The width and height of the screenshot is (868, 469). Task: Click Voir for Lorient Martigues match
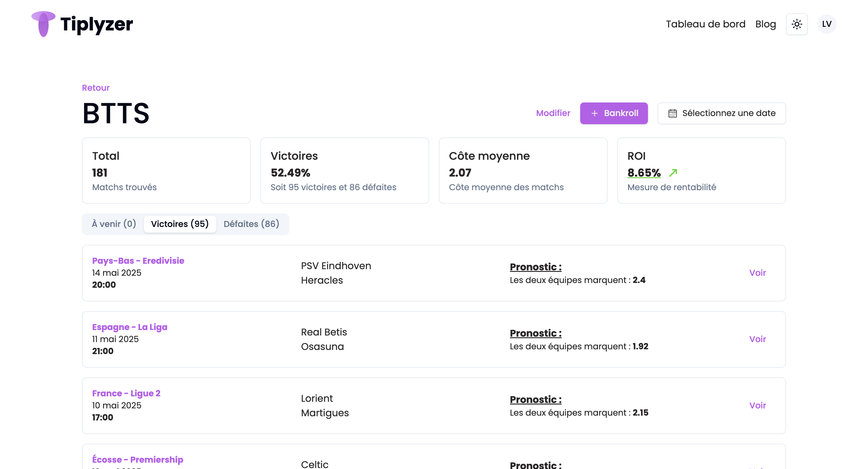(757, 406)
